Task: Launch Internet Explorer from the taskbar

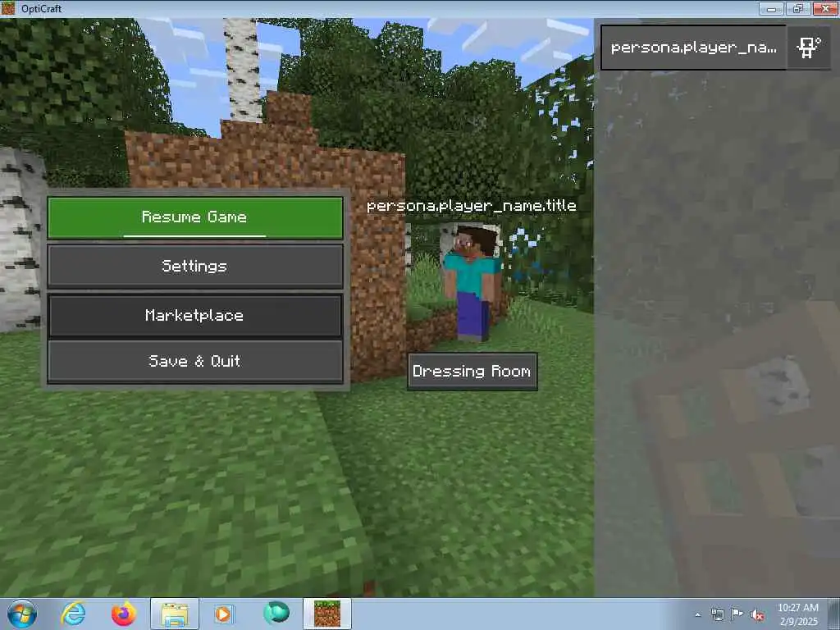Action: point(73,614)
